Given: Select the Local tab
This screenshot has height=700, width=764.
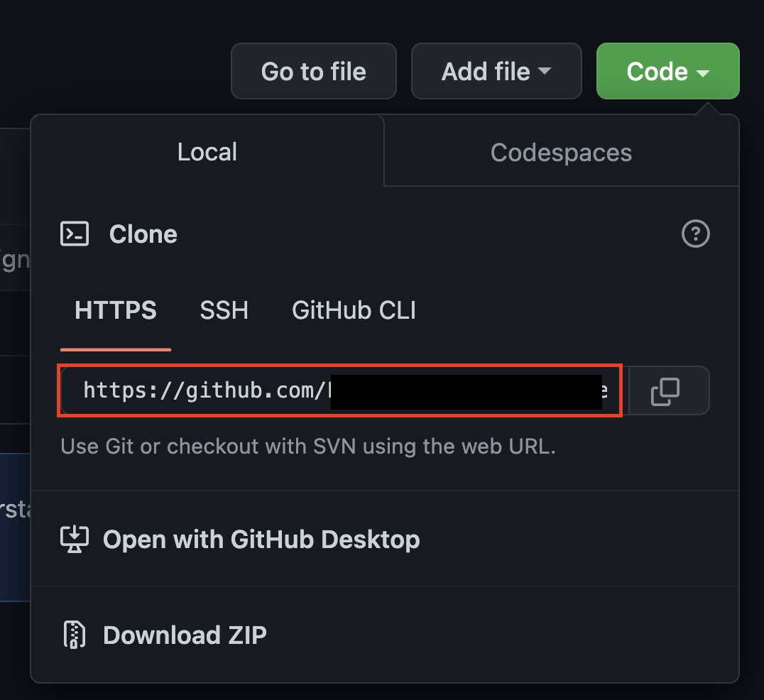Looking at the screenshot, I should coord(207,151).
